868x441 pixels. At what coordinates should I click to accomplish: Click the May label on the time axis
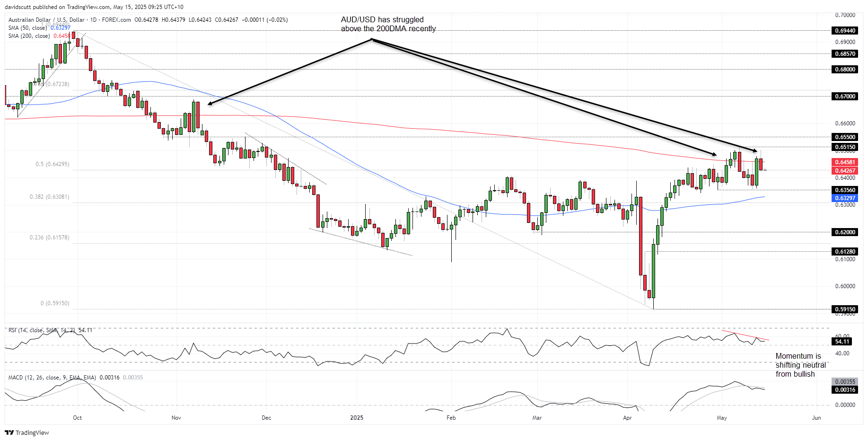coord(722,418)
